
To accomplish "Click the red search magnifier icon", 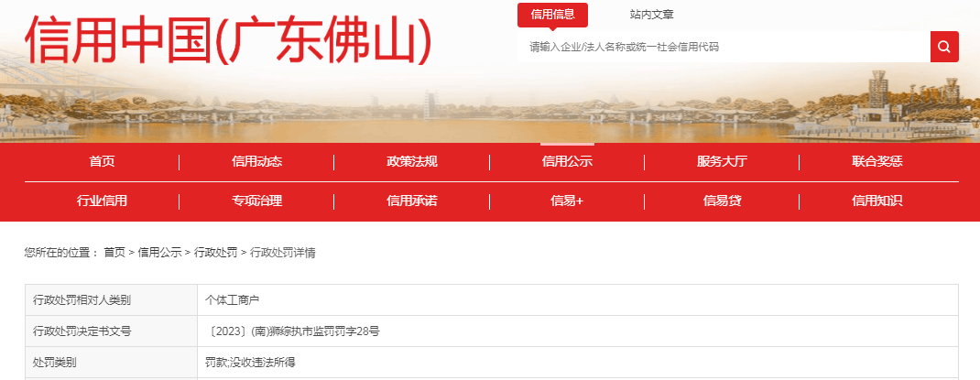I will click(x=944, y=47).
